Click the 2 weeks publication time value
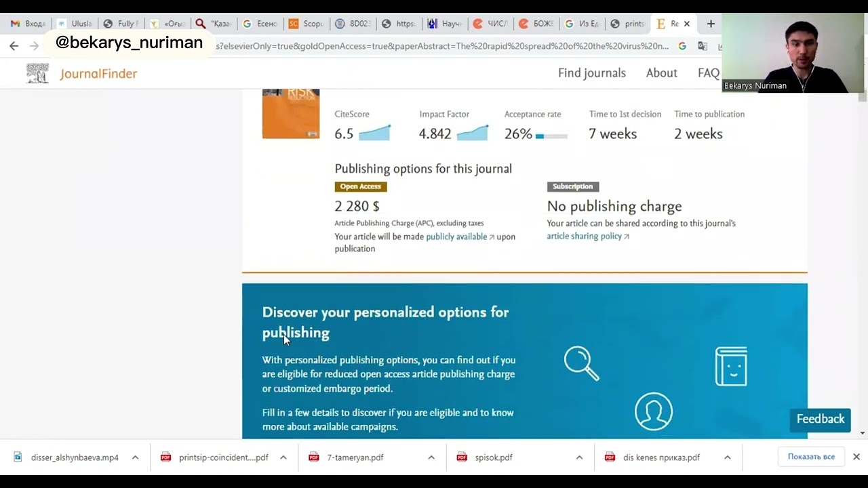The height and width of the screenshot is (488, 868). click(x=698, y=134)
